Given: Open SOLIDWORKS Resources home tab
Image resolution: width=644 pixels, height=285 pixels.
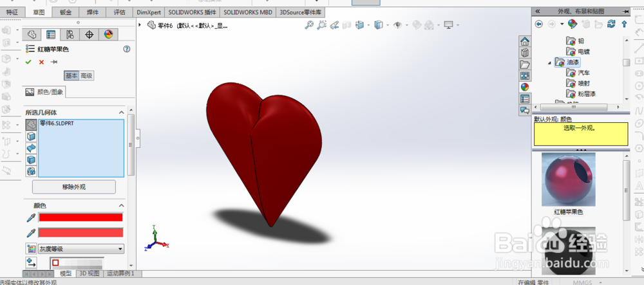Looking at the screenshot, I should tap(524, 41).
